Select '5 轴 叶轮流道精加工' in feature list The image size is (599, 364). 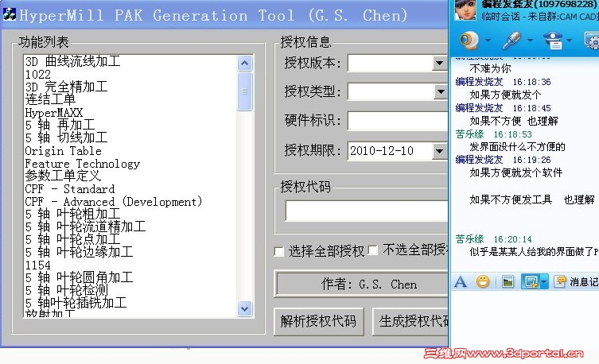[x=86, y=227]
